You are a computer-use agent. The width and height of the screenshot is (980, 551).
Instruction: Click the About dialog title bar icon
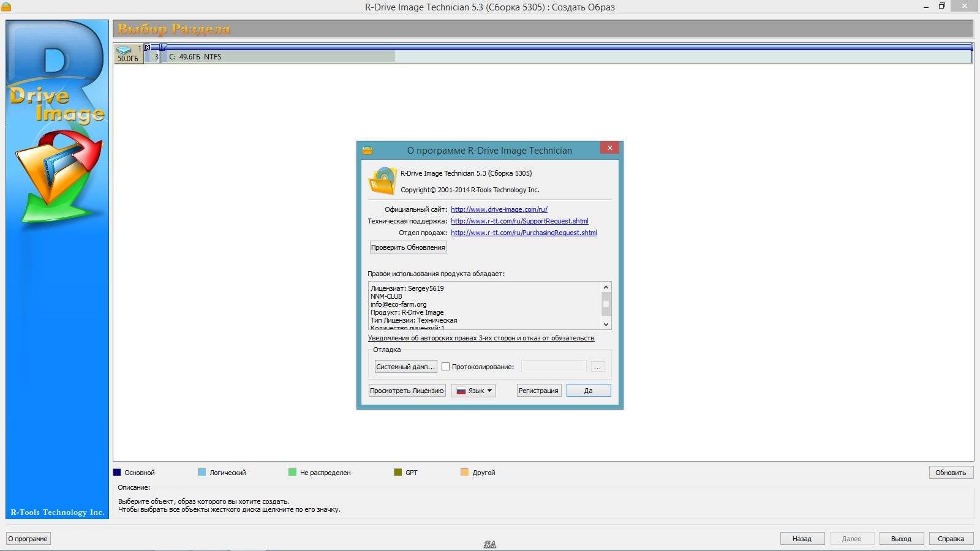367,150
